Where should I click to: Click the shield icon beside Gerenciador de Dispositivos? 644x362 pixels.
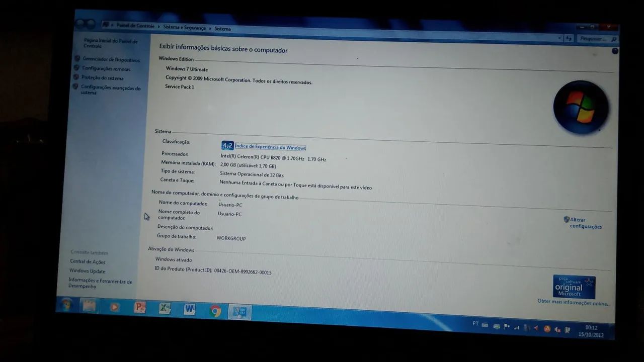point(77,58)
